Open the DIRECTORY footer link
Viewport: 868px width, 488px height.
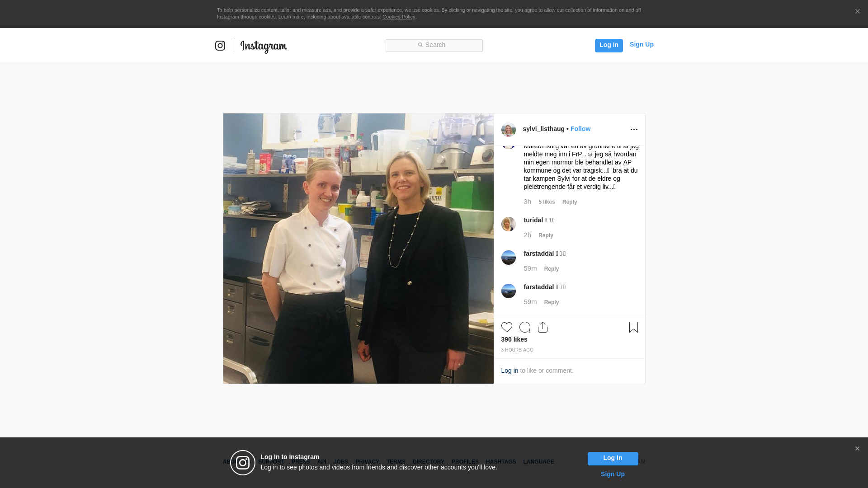429,462
